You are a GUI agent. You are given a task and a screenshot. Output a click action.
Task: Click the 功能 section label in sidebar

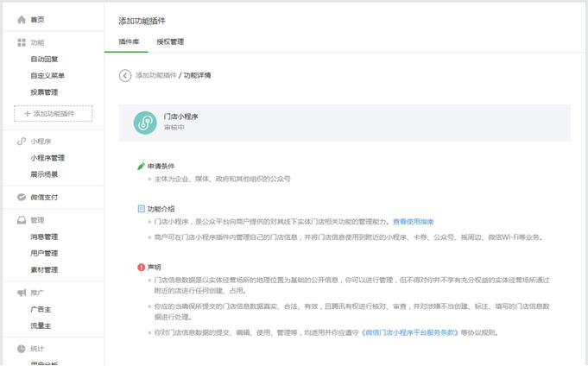tap(37, 42)
